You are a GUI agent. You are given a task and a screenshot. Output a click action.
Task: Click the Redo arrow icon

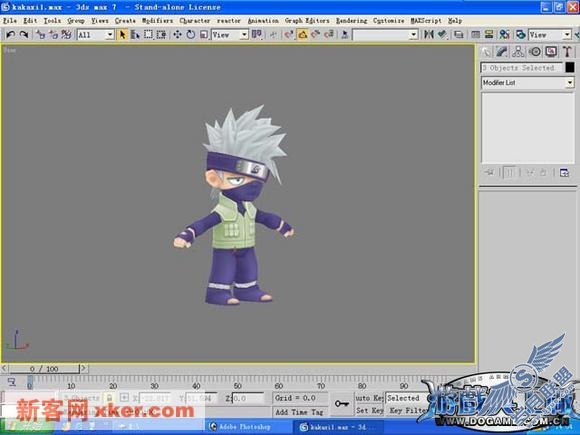[24, 35]
